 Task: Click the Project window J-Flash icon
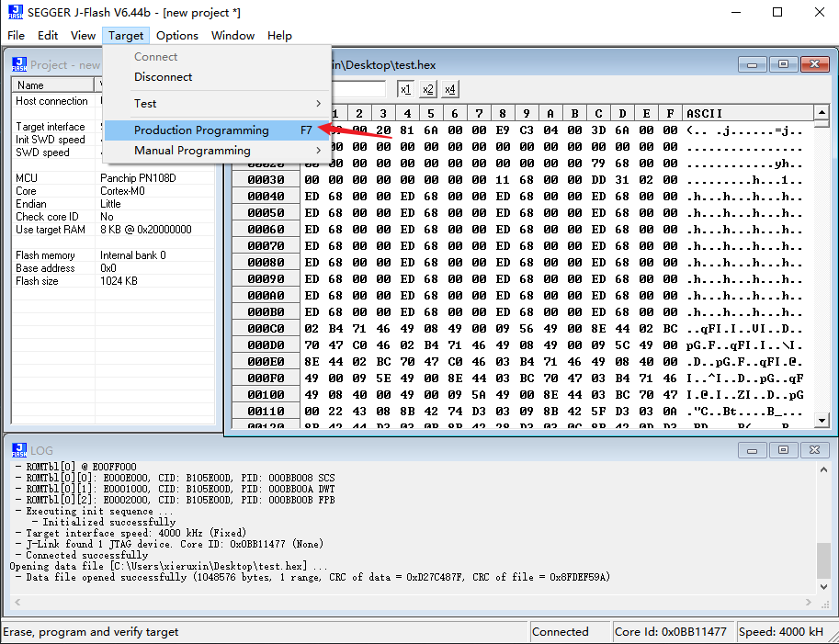(19, 64)
